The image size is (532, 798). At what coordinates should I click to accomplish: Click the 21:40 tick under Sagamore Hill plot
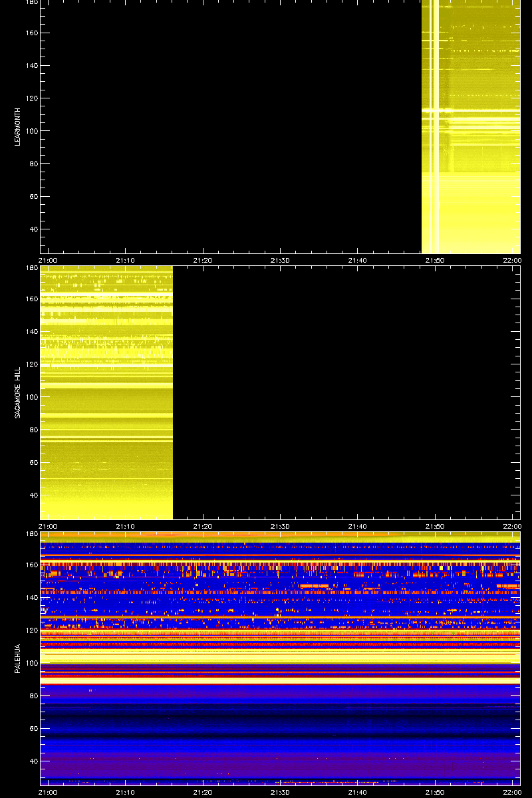[x=357, y=526]
